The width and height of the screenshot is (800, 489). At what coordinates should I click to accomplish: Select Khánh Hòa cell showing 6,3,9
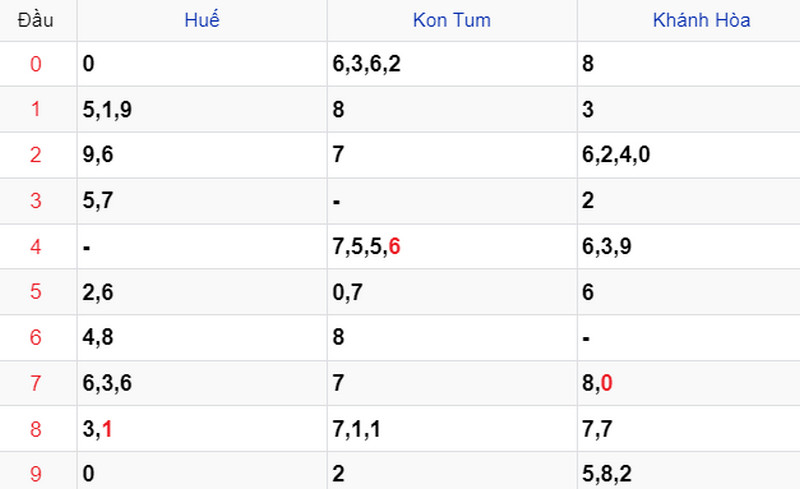point(608,246)
